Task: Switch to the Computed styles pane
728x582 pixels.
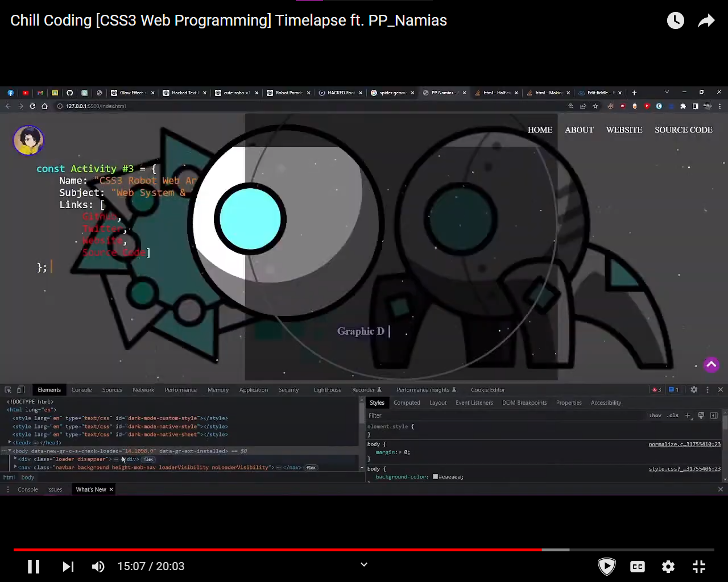Action: pos(407,403)
